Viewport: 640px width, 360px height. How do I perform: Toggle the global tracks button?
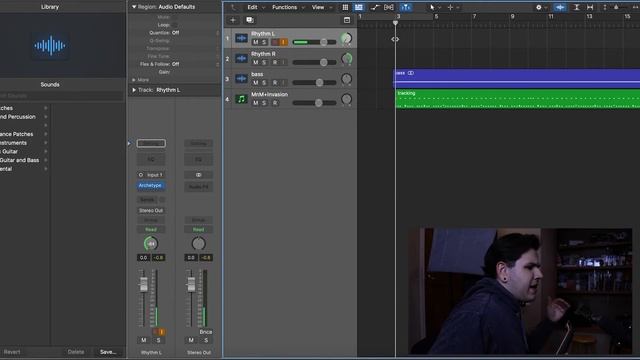tap(347, 20)
